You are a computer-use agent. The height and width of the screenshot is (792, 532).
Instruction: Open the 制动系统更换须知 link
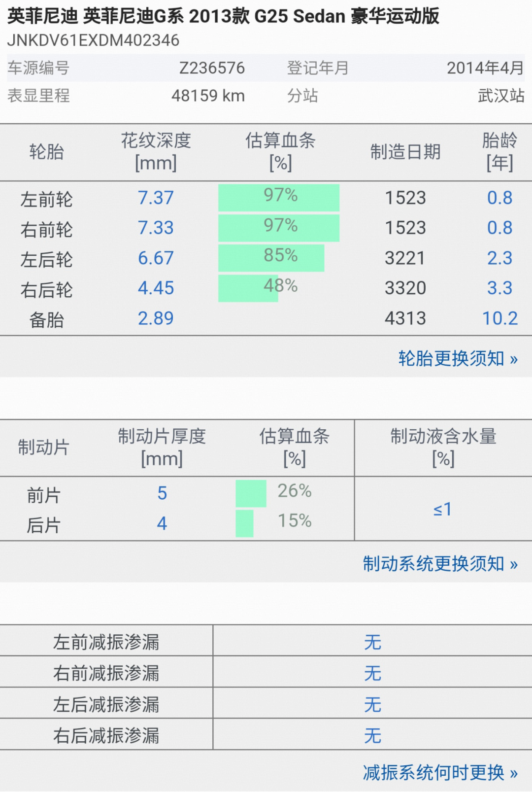click(440, 563)
